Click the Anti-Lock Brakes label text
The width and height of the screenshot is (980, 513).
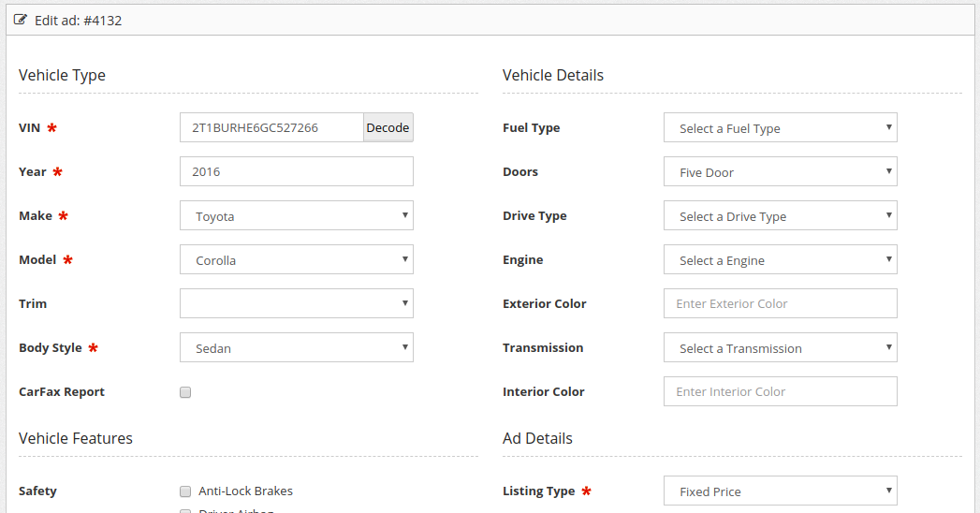click(245, 491)
